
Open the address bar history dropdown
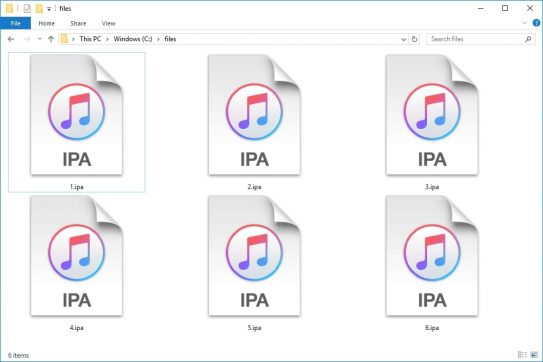click(x=403, y=39)
